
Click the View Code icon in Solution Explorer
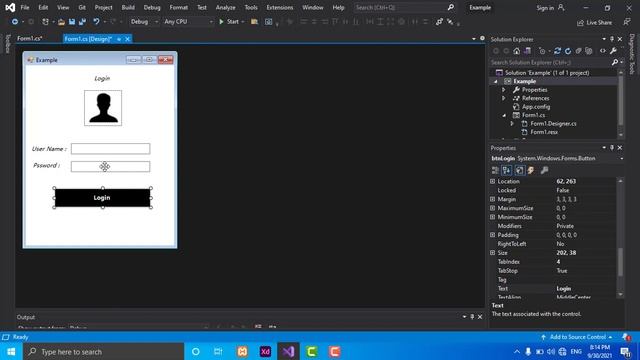(602, 51)
